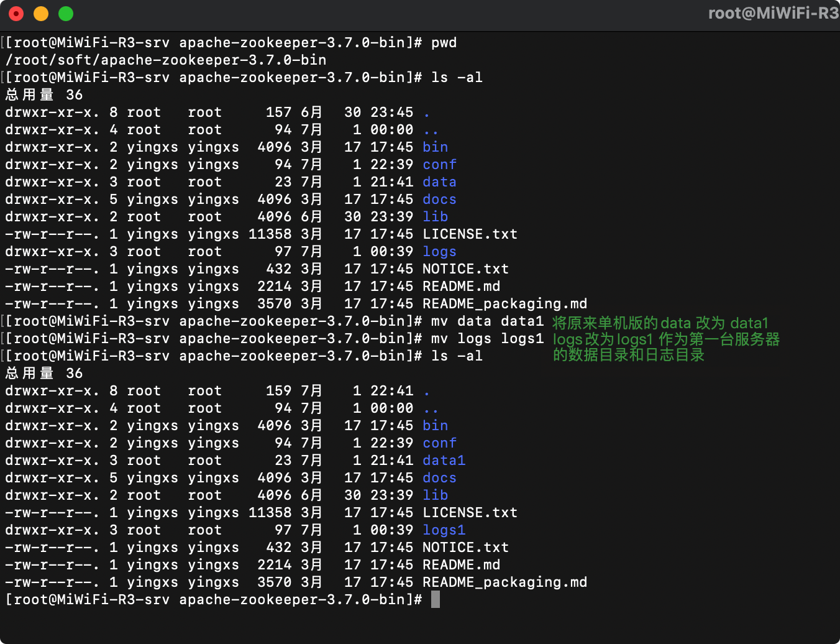Click the gray cursor block at final prompt

[436, 599]
